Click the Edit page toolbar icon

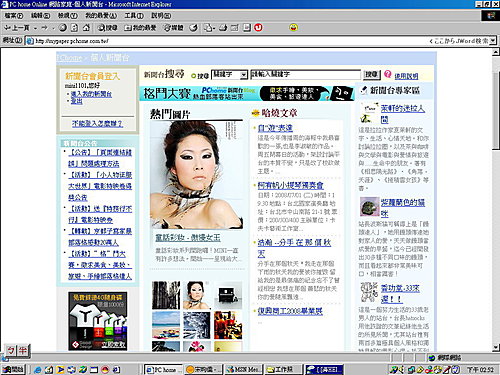pyautogui.click(x=235, y=28)
